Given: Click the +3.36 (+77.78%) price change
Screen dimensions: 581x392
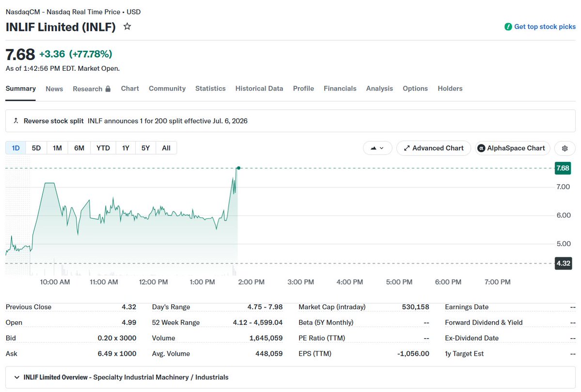Looking at the screenshot, I should click(x=76, y=54).
